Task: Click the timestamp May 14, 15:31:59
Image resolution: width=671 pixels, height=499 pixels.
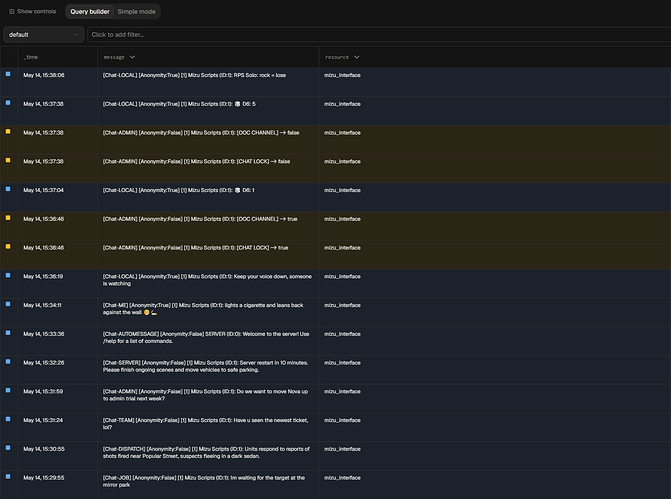Action: coord(43,392)
